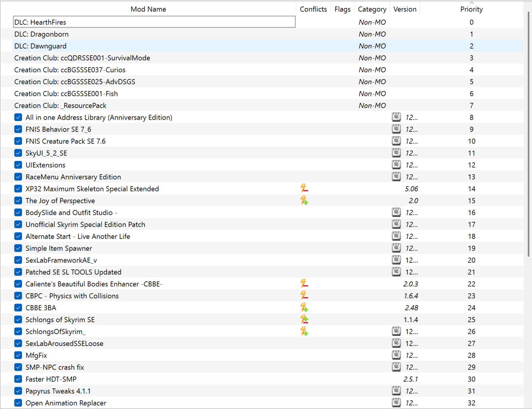Click the calendar version icon for MfgFix
This screenshot has height=409, width=532.
point(396,355)
